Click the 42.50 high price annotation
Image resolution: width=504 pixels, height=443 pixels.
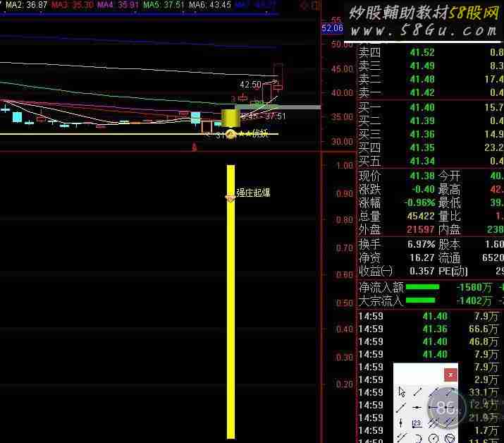[250, 84]
